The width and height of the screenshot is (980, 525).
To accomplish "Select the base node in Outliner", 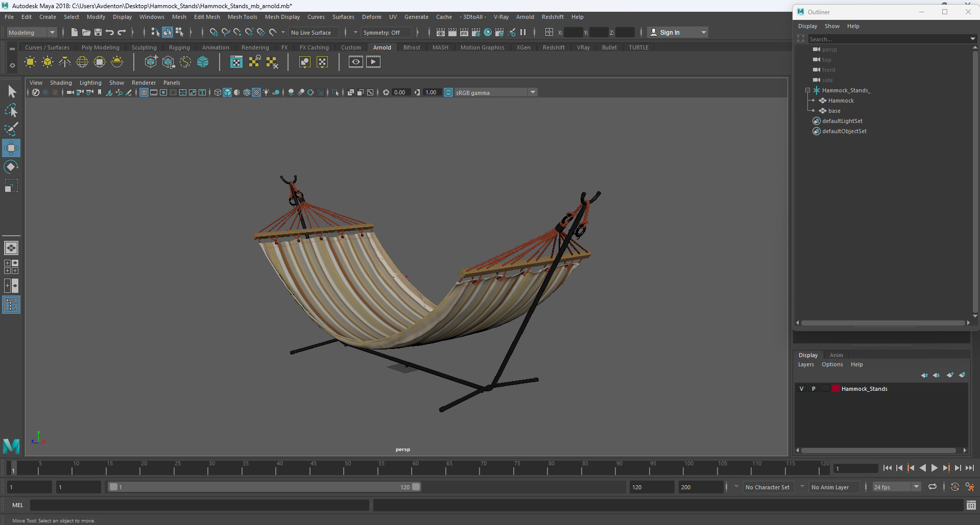I will (x=834, y=111).
